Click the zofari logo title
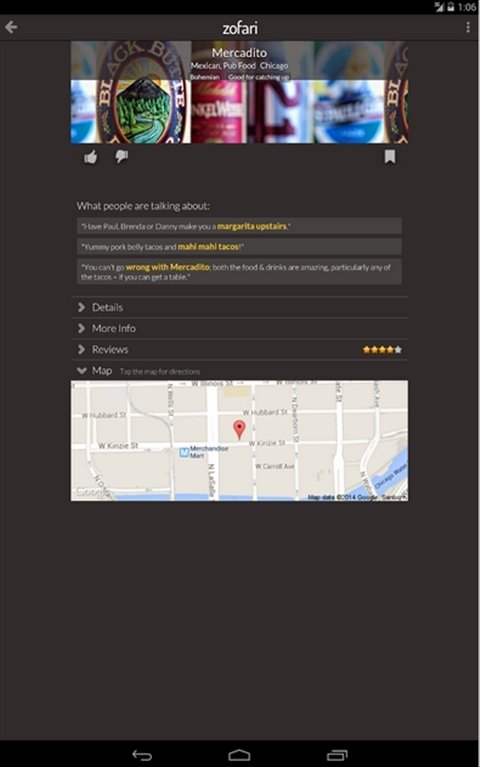 (x=240, y=28)
